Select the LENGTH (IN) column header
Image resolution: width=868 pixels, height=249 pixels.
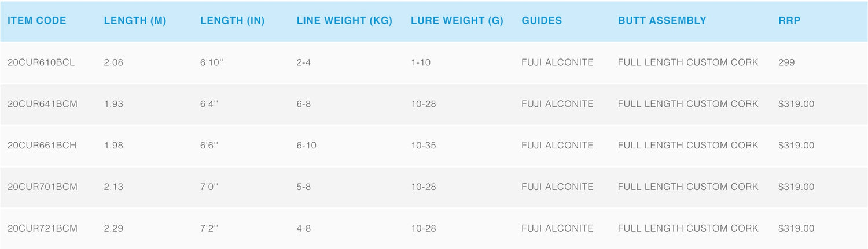point(233,21)
